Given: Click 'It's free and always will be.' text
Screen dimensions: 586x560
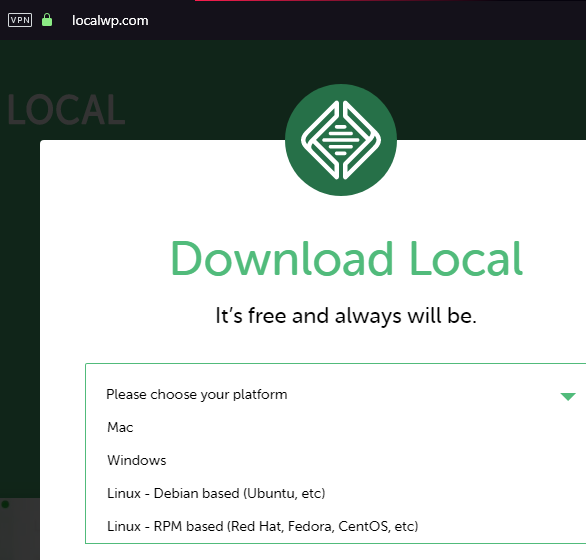Looking at the screenshot, I should pos(346,316).
